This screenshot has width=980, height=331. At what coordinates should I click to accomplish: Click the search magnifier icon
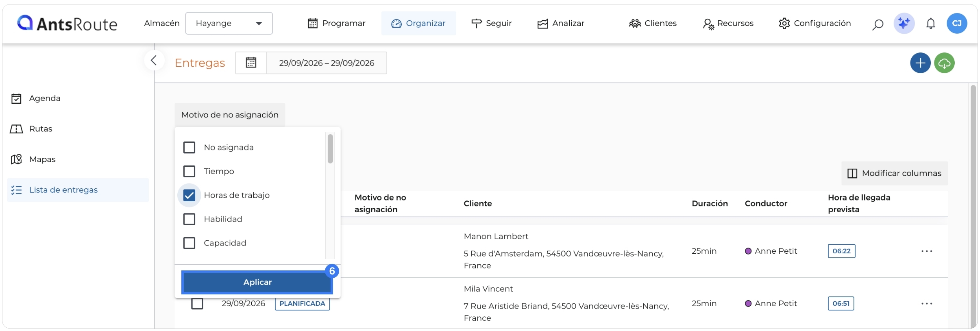pos(878,24)
